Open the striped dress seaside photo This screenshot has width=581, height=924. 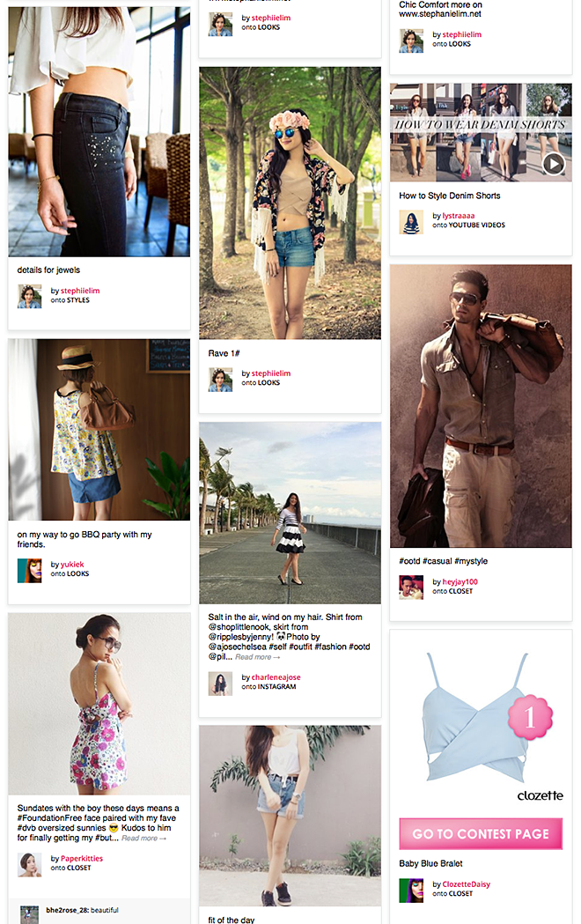[290, 513]
